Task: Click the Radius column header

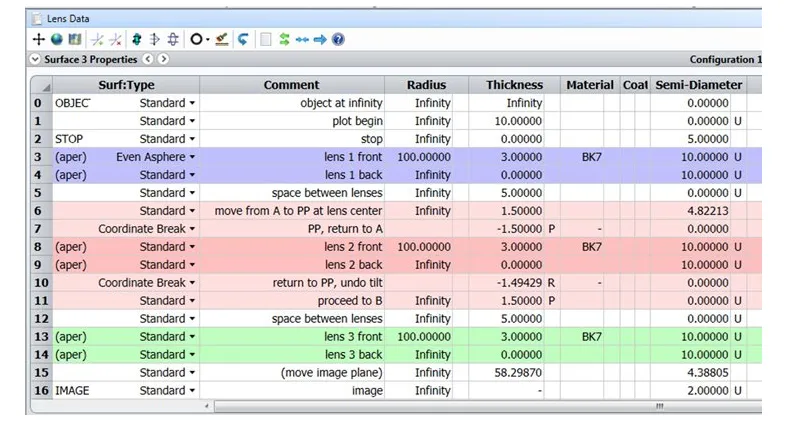Action: click(x=426, y=85)
